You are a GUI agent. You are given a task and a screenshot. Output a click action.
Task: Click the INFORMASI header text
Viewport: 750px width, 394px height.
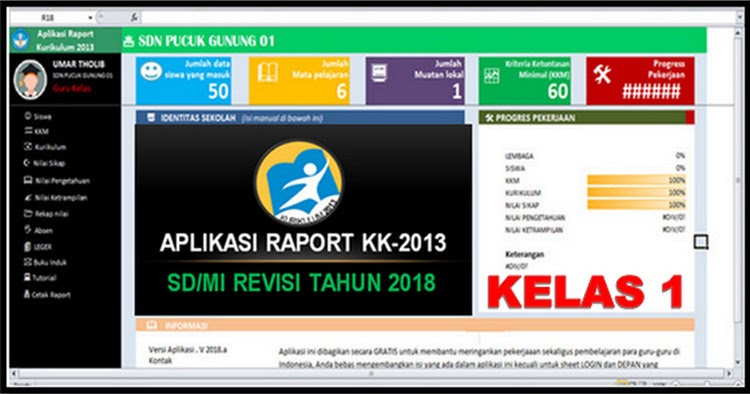[x=186, y=326]
